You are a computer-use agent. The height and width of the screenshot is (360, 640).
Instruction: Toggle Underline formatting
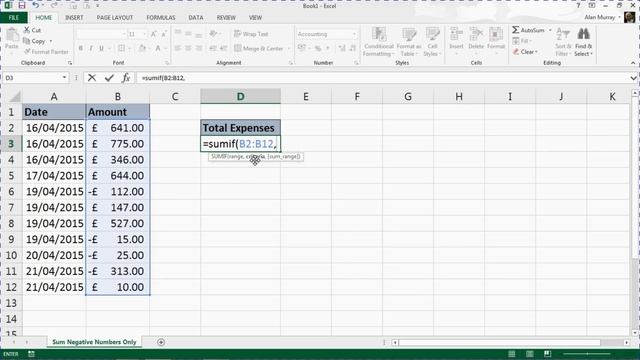click(x=101, y=48)
